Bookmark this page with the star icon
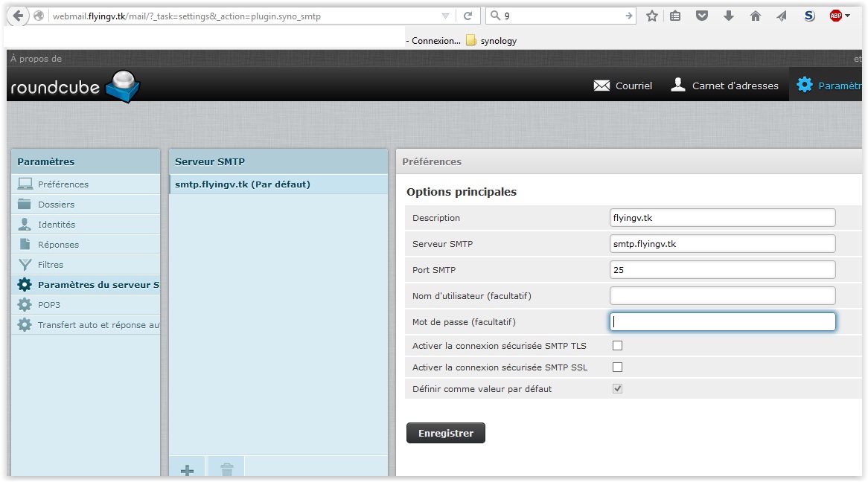Viewport: 868px width, 482px height. (652, 16)
